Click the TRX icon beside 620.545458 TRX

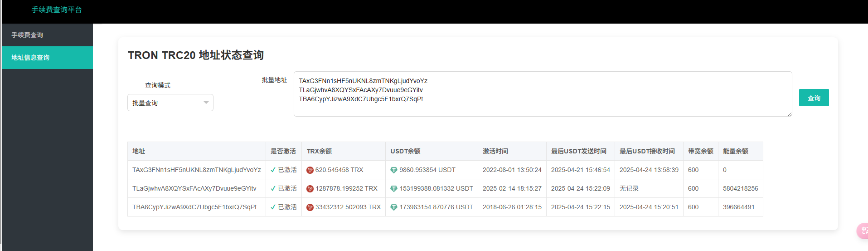[x=310, y=170]
